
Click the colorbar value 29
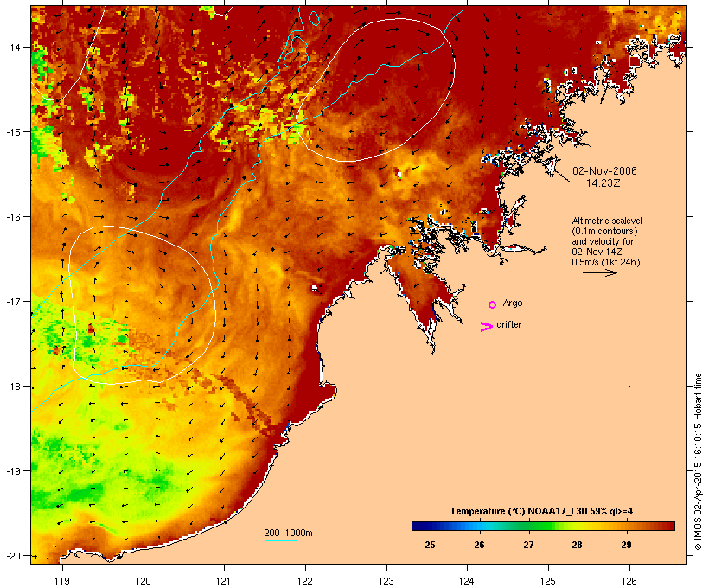point(626,545)
